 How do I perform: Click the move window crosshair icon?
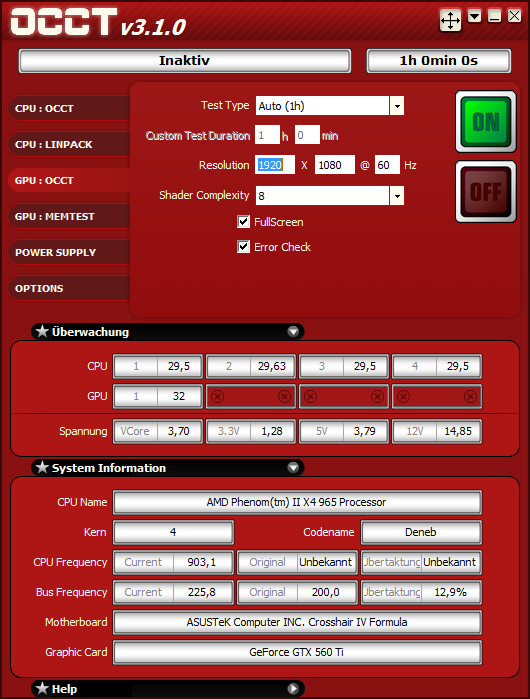click(450, 21)
